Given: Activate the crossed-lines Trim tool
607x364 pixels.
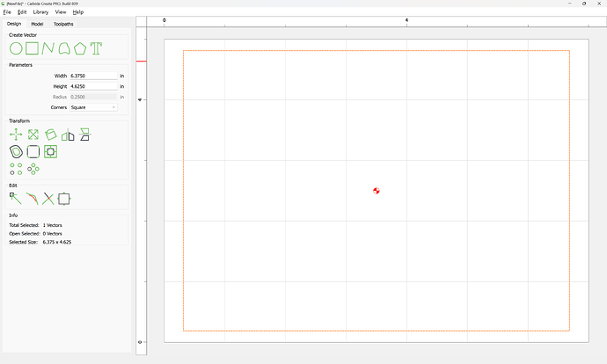Looking at the screenshot, I should click(48, 199).
